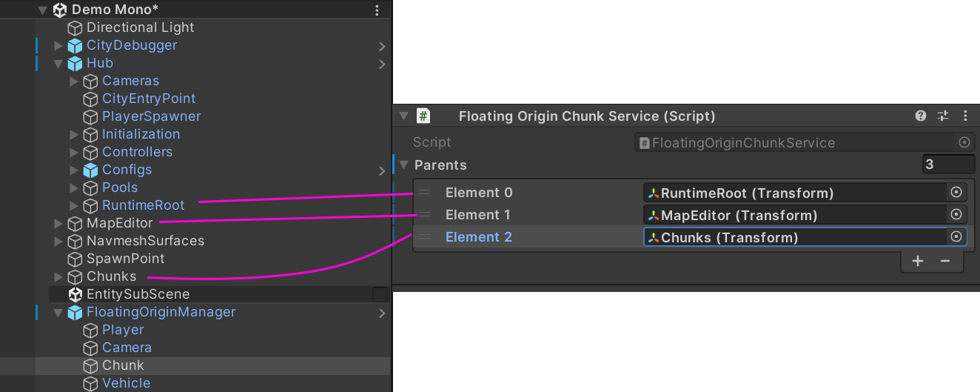
Task: Select the CityDebugger prefab cube icon
Action: click(x=75, y=45)
